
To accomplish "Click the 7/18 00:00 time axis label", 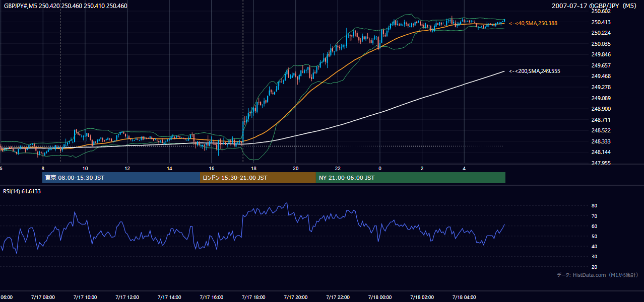I will coord(380,297).
